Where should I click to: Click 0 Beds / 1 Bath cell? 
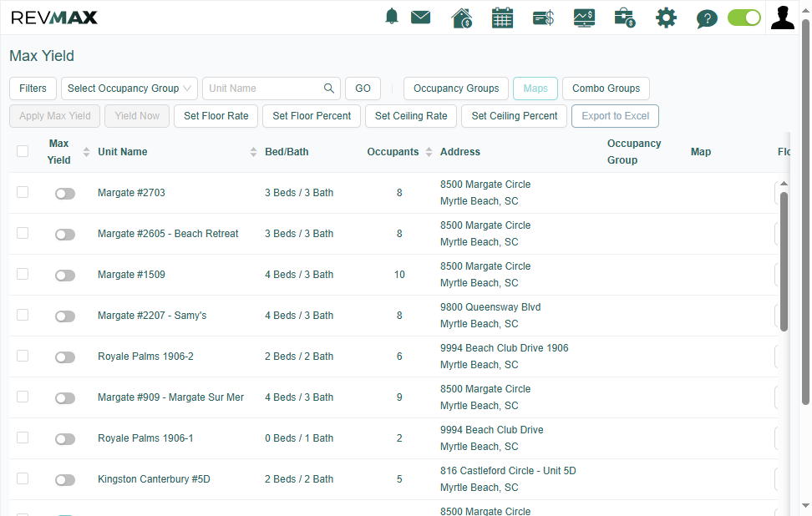pos(299,438)
